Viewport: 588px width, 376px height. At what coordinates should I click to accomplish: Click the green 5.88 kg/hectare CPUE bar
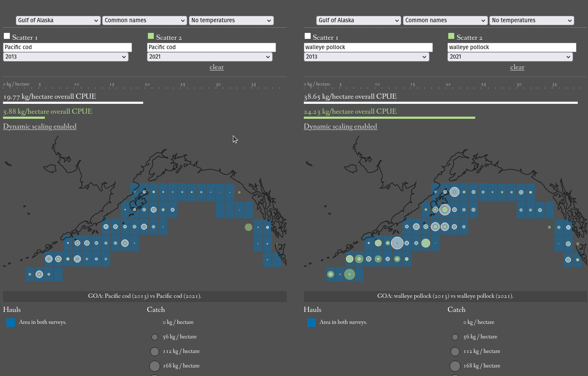tap(24, 118)
